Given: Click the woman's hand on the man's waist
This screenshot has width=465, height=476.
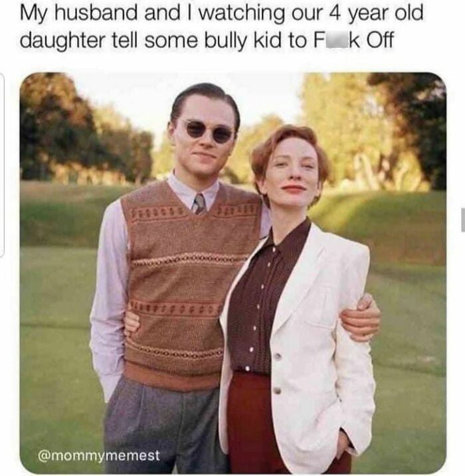Looking at the screenshot, I should tap(132, 324).
